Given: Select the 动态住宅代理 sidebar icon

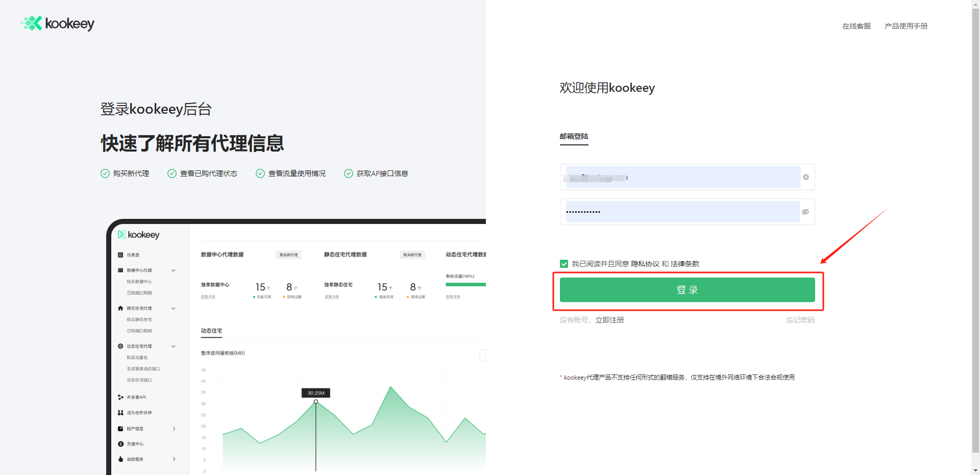Looking at the screenshot, I should tap(120, 346).
